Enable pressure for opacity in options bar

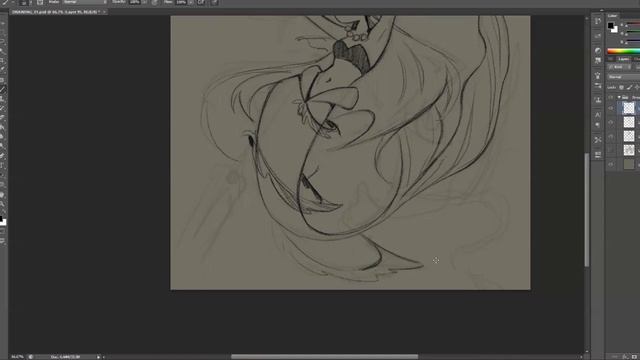[x=155, y=2]
